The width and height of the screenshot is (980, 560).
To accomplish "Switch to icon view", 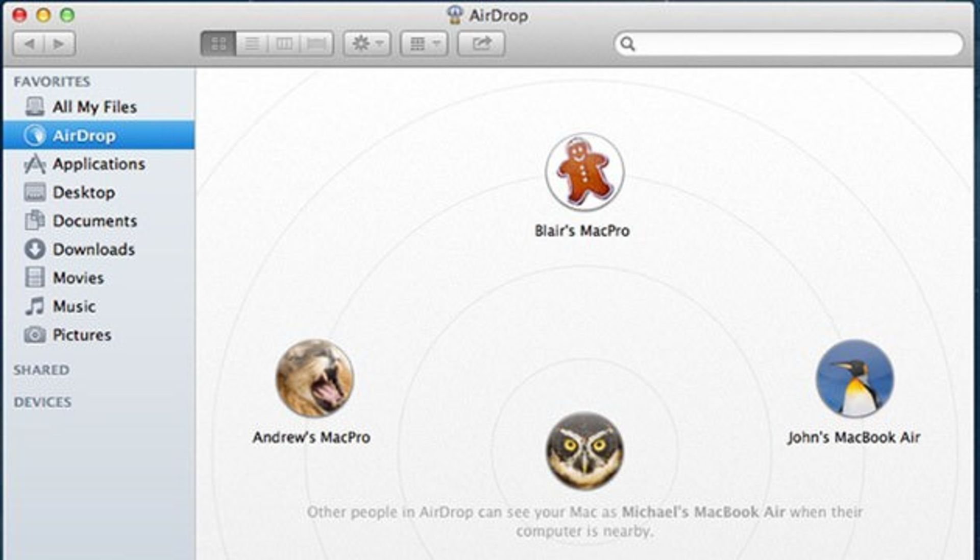I will (218, 44).
